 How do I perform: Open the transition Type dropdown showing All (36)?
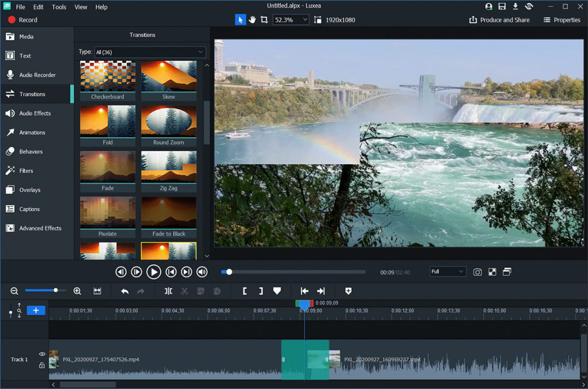coord(149,52)
